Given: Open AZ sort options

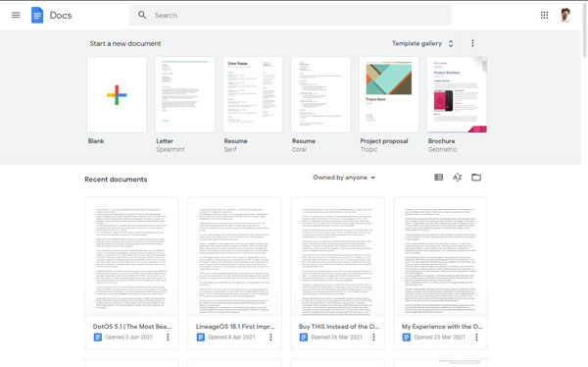Looking at the screenshot, I should 457,178.
